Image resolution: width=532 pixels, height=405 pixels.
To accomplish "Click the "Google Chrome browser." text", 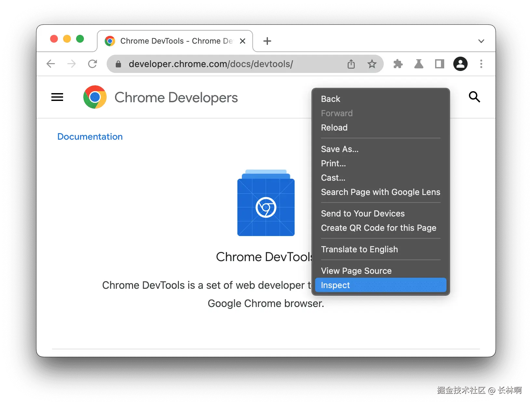I will pyautogui.click(x=266, y=303).
